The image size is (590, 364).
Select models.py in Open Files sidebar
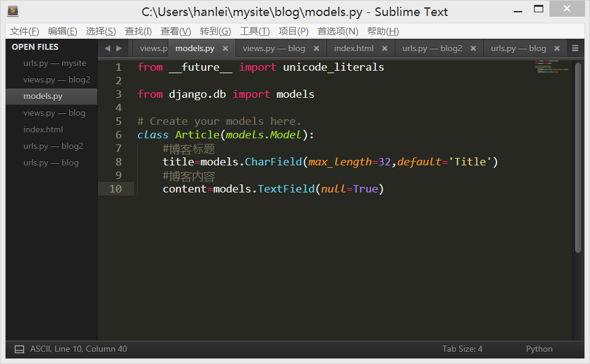tap(52, 97)
